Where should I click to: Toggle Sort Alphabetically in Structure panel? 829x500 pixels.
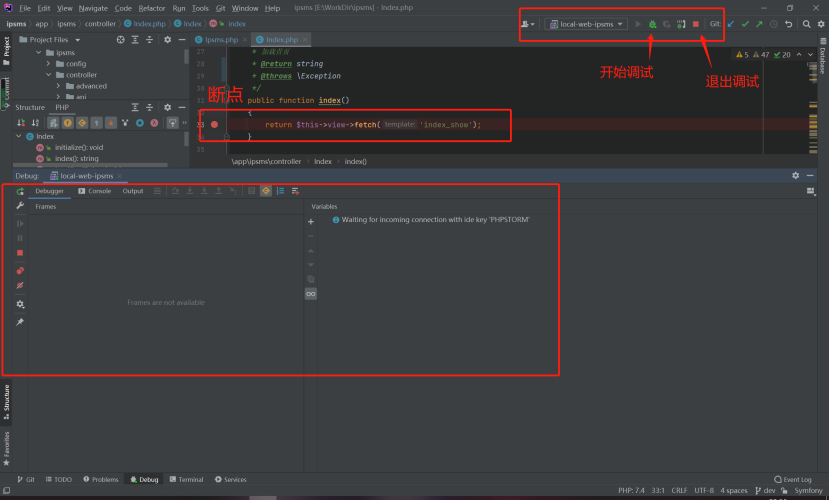[x=35, y=123]
